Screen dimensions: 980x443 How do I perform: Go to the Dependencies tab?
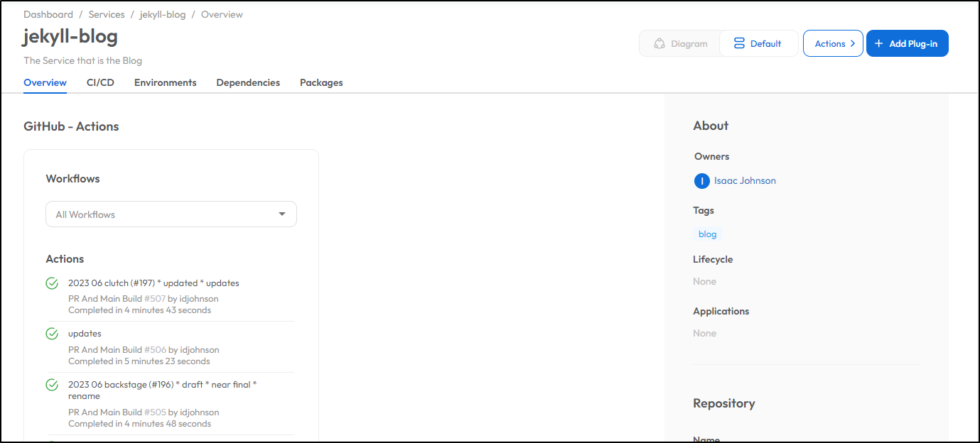click(x=248, y=82)
